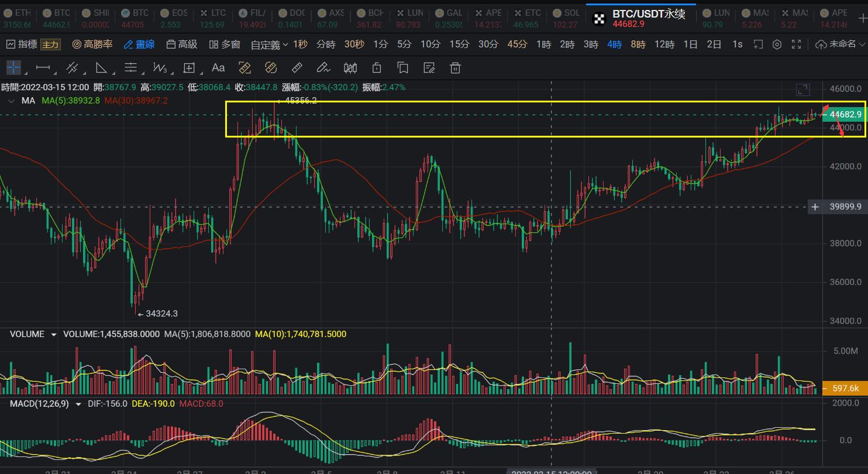Switch to the AXS symbol tab

click(330, 18)
